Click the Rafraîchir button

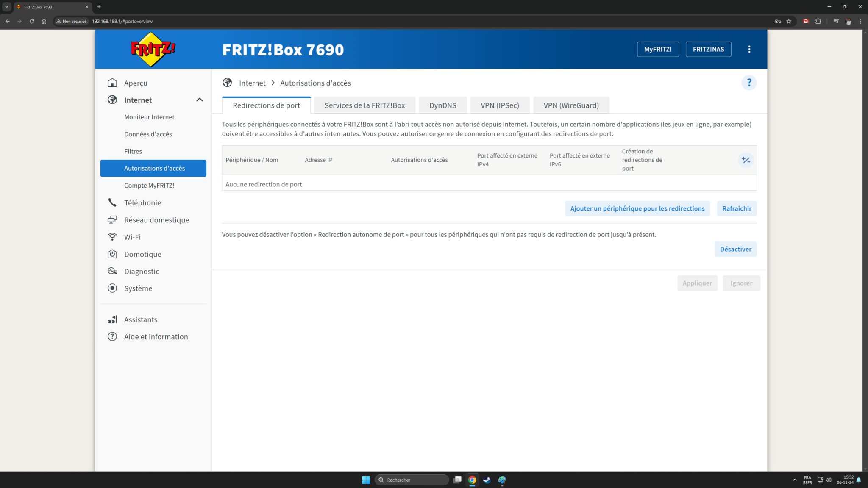[737, 208]
